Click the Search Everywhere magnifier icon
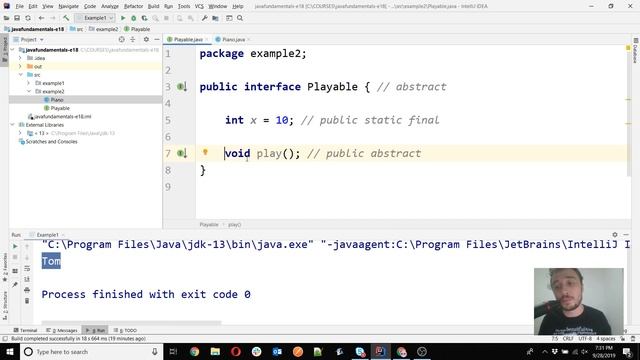Viewport: 640px width, 360px height. (x=240, y=18)
